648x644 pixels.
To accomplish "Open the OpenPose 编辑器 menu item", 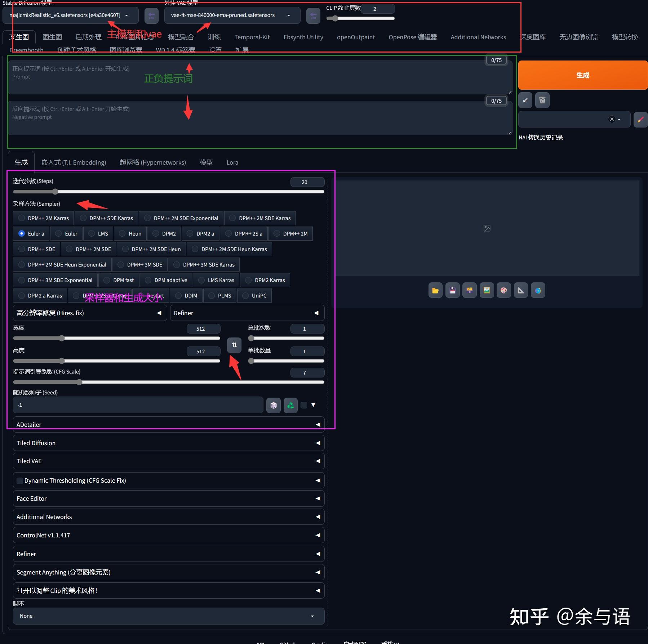I will (412, 37).
